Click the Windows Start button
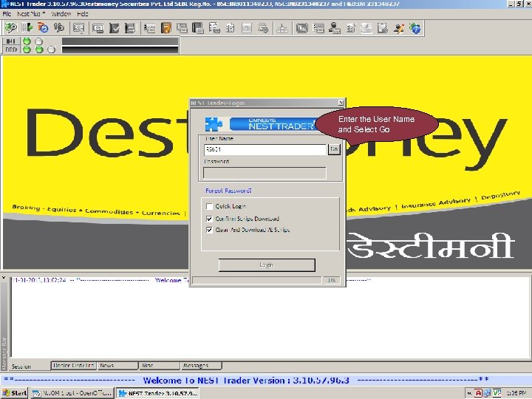The height and width of the screenshot is (399, 532). point(14,393)
